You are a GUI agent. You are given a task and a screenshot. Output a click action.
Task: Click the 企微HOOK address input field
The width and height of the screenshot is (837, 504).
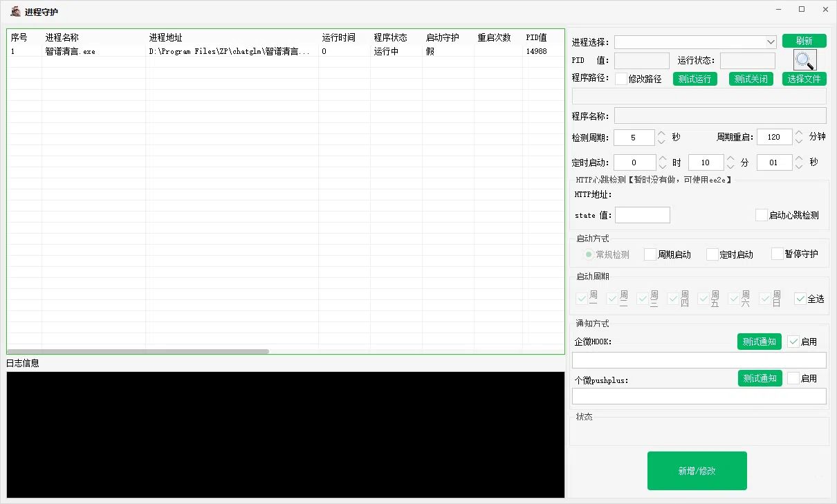click(x=699, y=360)
